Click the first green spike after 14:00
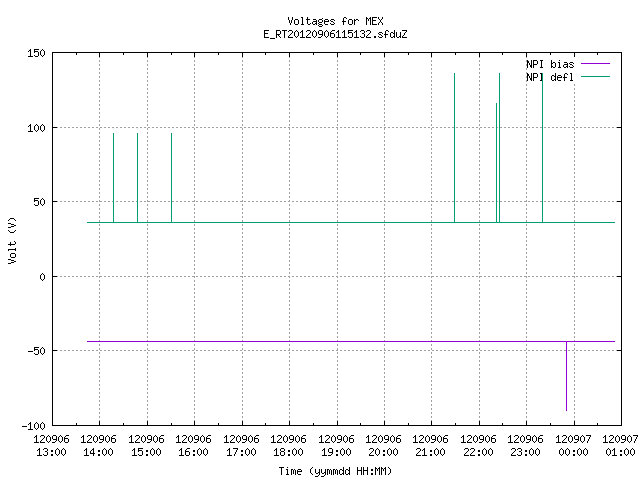This screenshot has width=640, height=480. click(113, 178)
